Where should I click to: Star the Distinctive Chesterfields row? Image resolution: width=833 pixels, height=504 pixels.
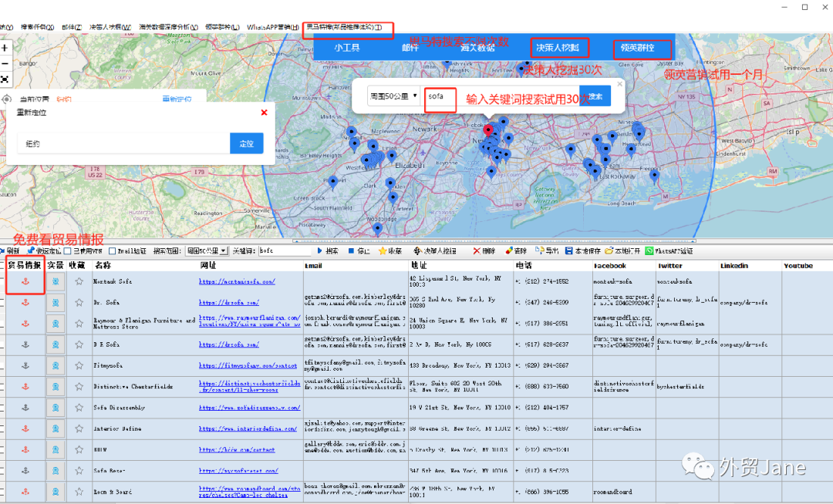[79, 387]
